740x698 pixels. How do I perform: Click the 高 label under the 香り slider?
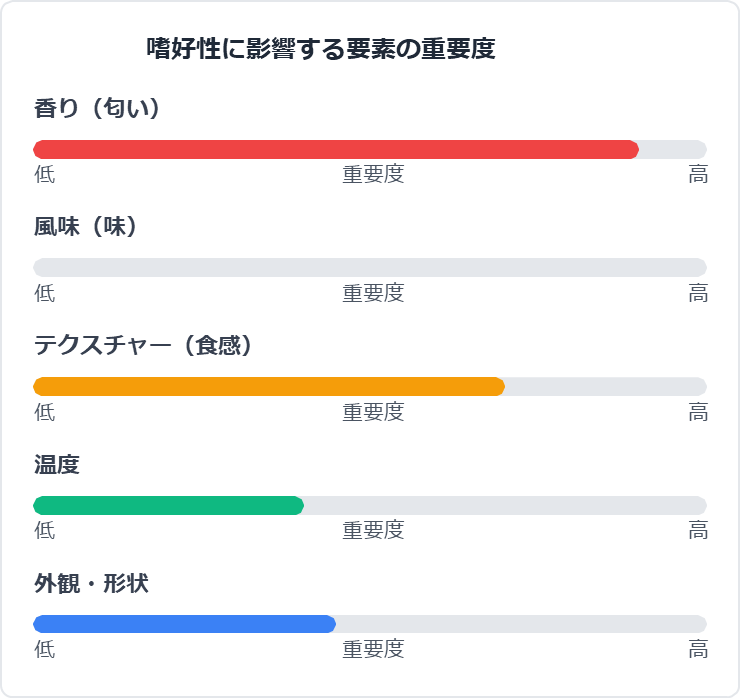coord(698,175)
